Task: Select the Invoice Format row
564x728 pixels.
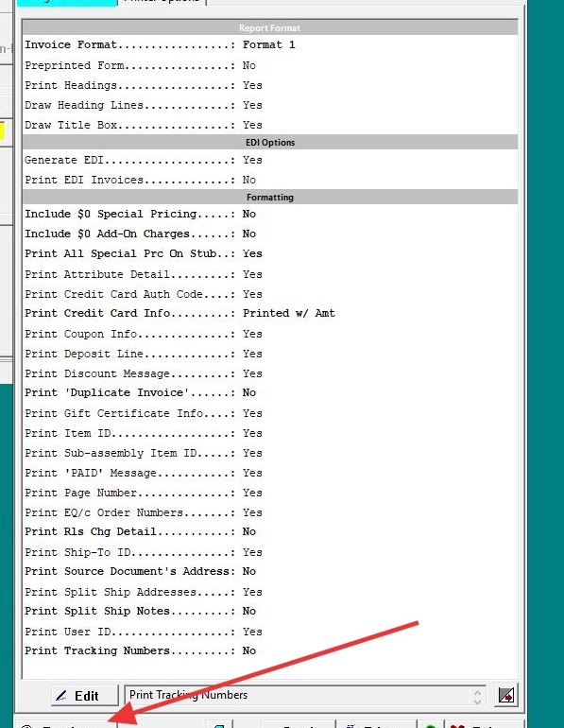Action: click(270, 45)
